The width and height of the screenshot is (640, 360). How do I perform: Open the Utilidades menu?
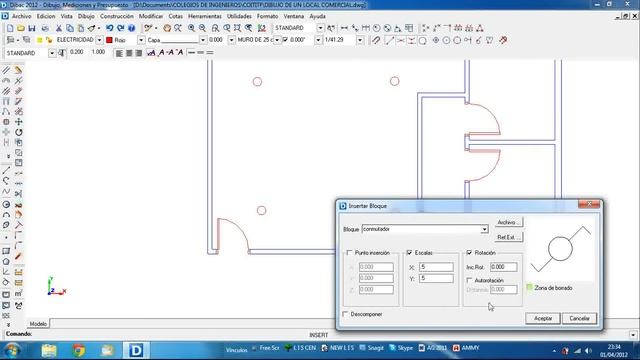[x=239, y=16]
